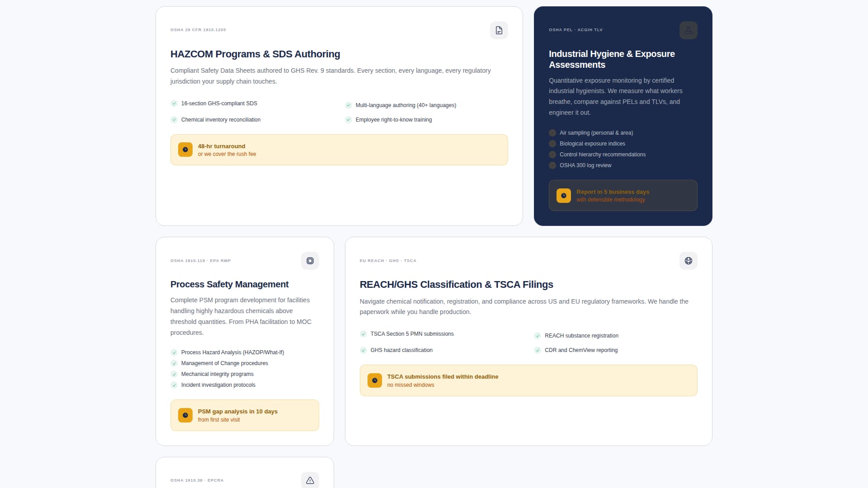Click the clock icon in 48-hr turnaround box
868x488 pixels.
[x=185, y=150]
